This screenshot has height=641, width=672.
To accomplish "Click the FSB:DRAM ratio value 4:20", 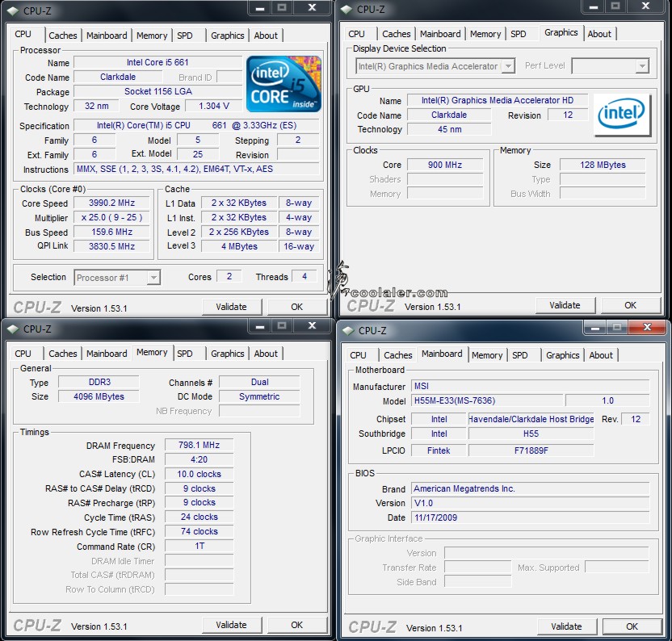I will click(199, 459).
